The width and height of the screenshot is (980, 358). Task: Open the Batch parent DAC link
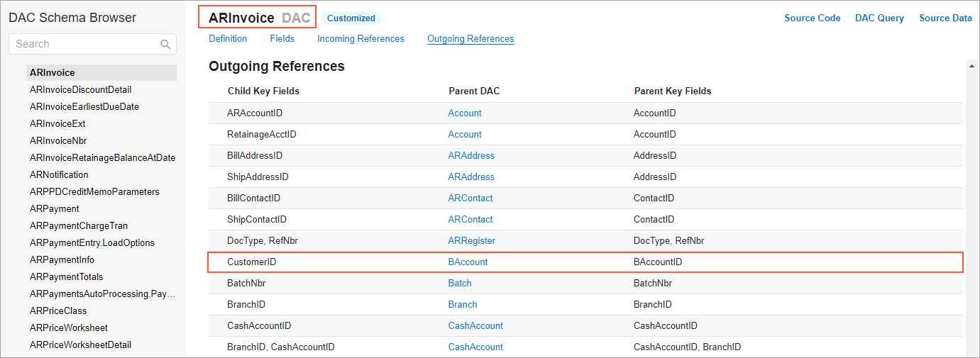(460, 284)
